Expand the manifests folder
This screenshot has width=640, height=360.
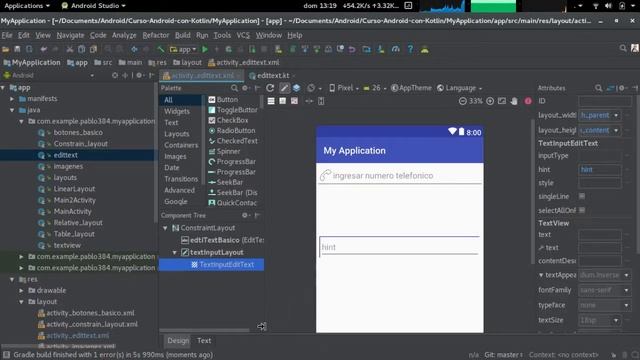point(12,99)
